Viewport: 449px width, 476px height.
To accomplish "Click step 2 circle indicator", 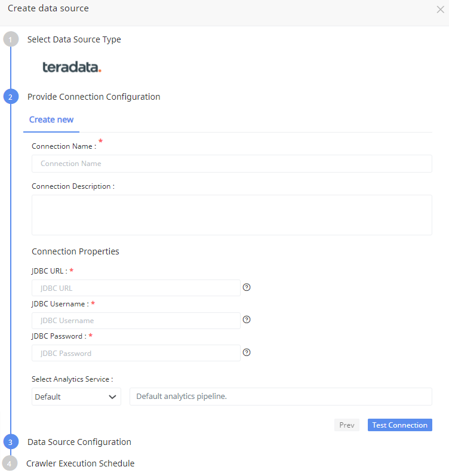I will click(x=11, y=97).
